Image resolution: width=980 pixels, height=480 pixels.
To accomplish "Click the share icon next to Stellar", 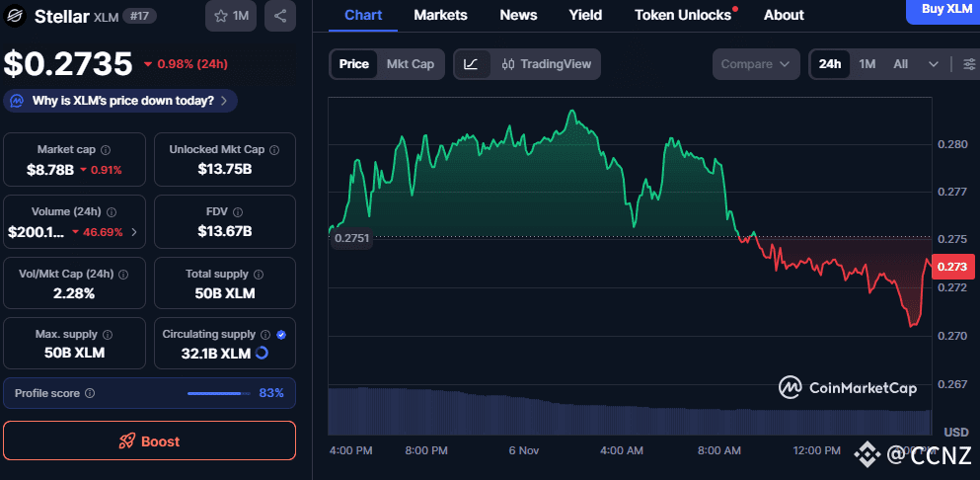I will 280,16.
